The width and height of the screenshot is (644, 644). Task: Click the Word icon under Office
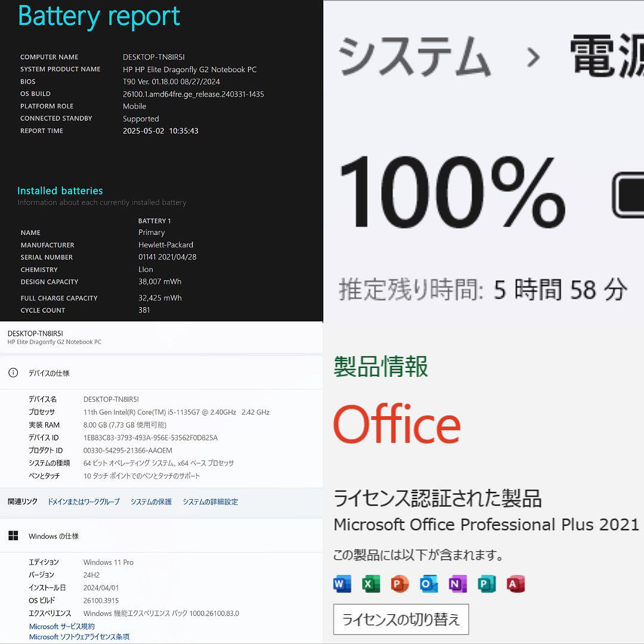click(342, 584)
